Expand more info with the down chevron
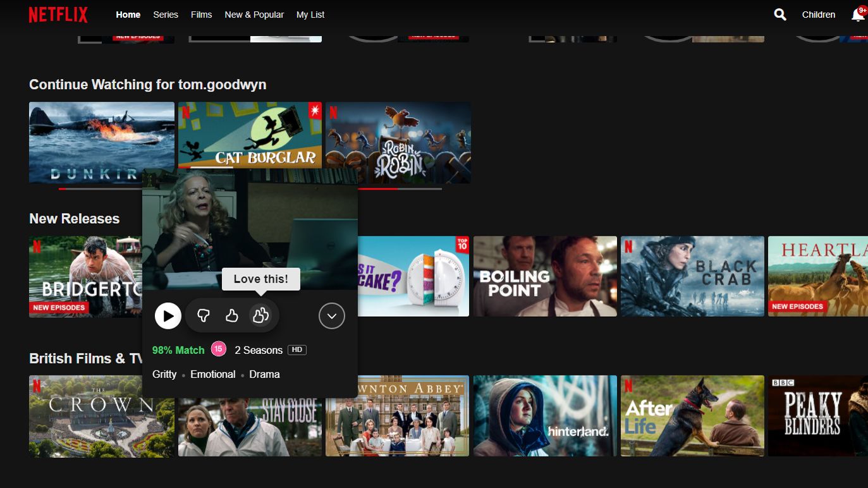Image resolution: width=868 pixels, height=488 pixels. pos(331,315)
